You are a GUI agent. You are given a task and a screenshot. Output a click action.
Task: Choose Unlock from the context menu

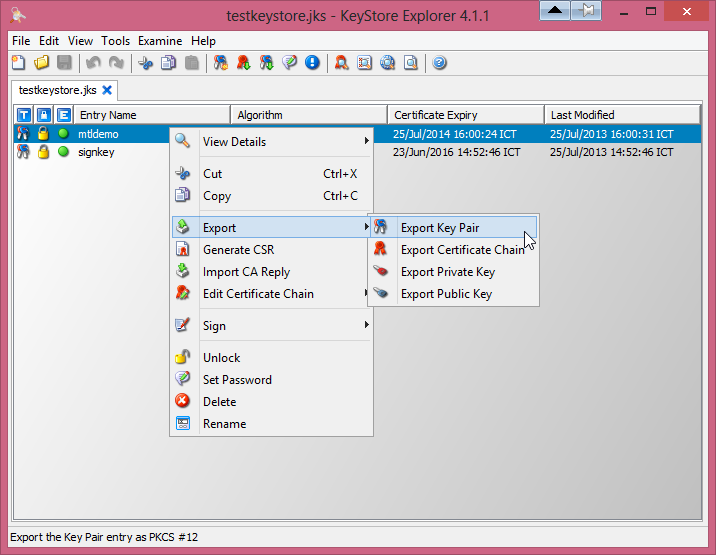tap(272, 358)
